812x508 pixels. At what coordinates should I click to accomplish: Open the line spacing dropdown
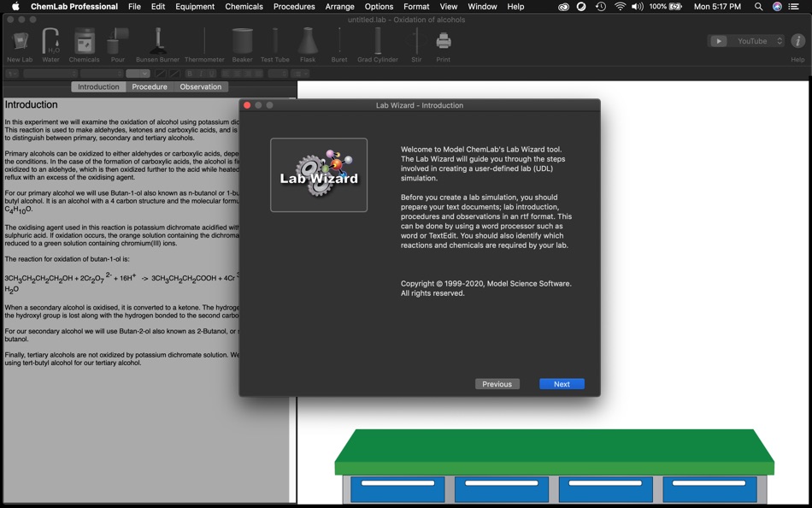coord(278,74)
